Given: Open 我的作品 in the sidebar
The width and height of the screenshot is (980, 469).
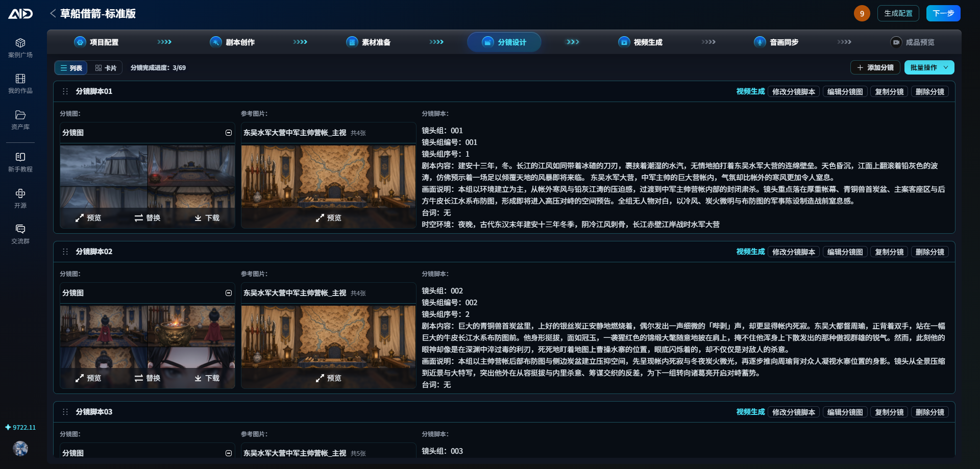Looking at the screenshot, I should (x=20, y=84).
